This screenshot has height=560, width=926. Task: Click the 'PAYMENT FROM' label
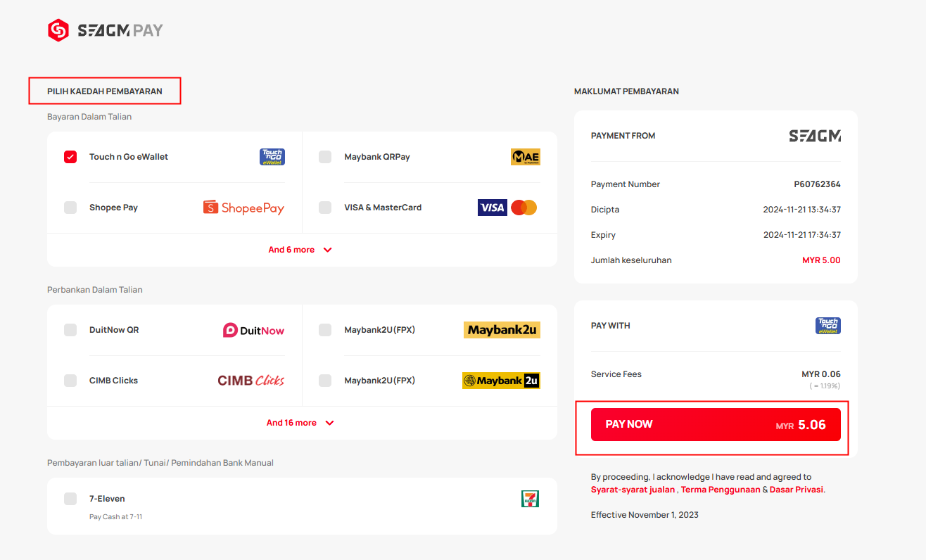point(623,136)
